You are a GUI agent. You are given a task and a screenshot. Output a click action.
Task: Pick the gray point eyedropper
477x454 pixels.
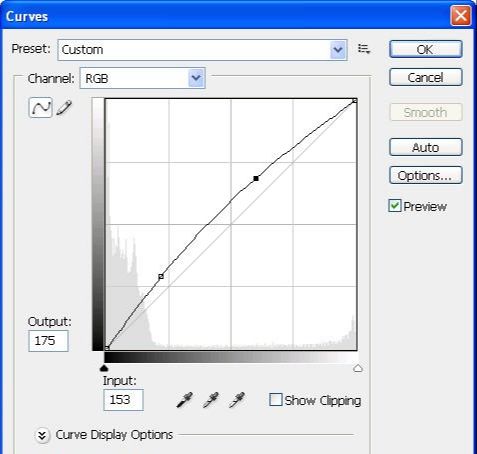pyautogui.click(x=211, y=400)
